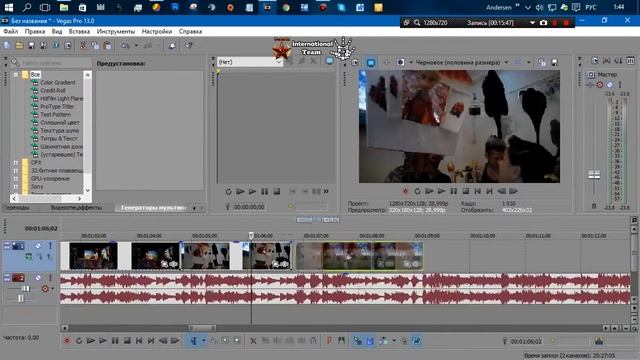640x360 pixels.
Task: Create a new project from the main toolbar
Action: click(x=7, y=45)
